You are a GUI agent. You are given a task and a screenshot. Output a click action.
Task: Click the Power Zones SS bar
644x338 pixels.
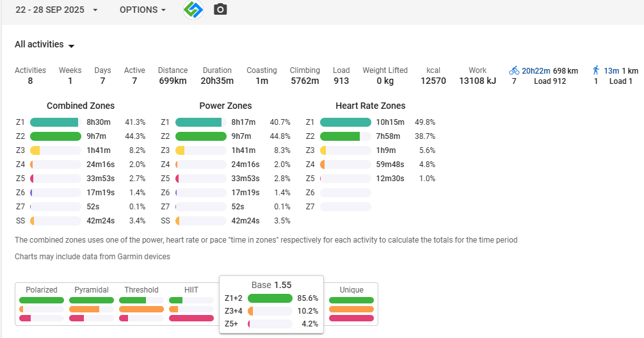click(201, 221)
